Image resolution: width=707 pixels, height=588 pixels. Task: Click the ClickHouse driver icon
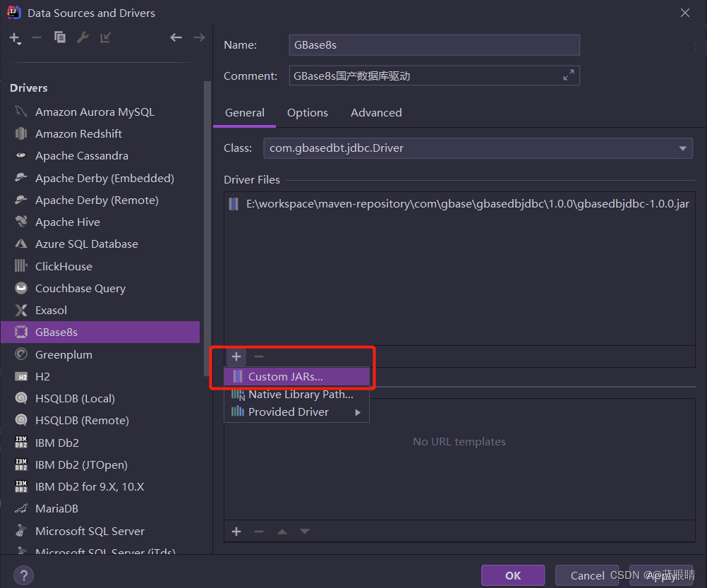click(x=20, y=265)
